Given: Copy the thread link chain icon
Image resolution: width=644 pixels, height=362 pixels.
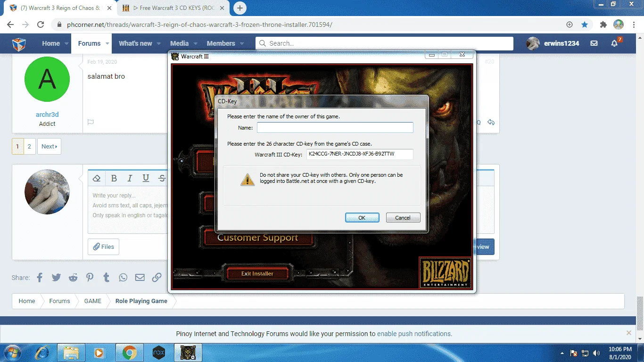Looking at the screenshot, I should (157, 278).
